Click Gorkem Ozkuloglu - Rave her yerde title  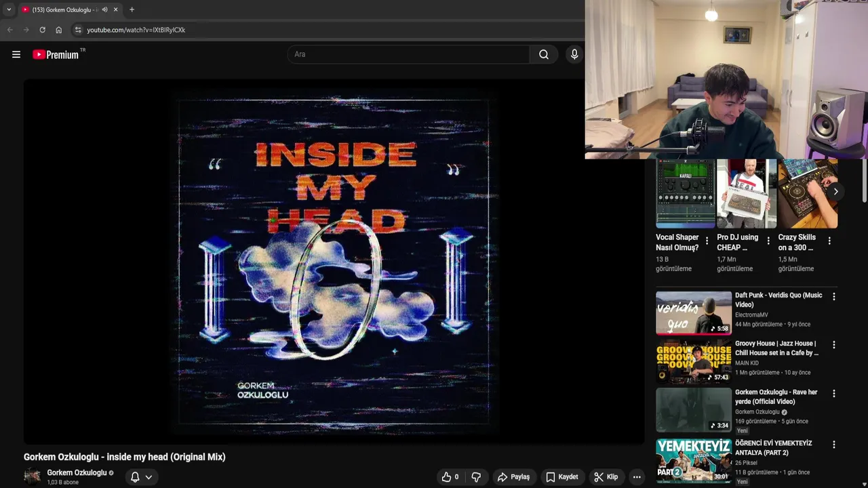(x=776, y=396)
